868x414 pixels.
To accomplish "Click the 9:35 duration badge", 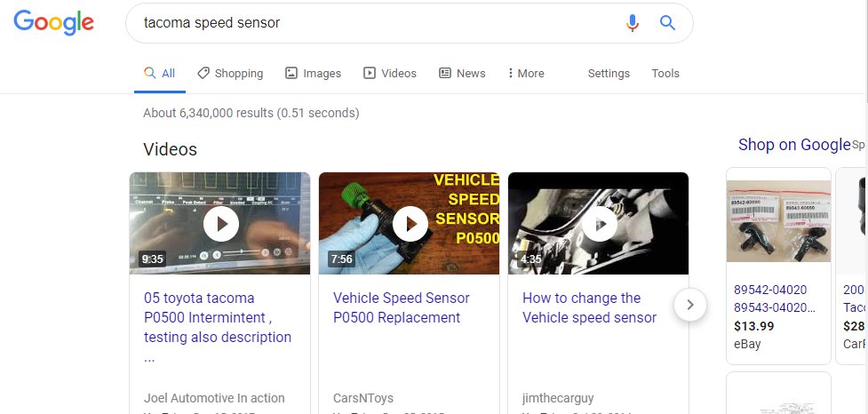I will pyautogui.click(x=152, y=259).
